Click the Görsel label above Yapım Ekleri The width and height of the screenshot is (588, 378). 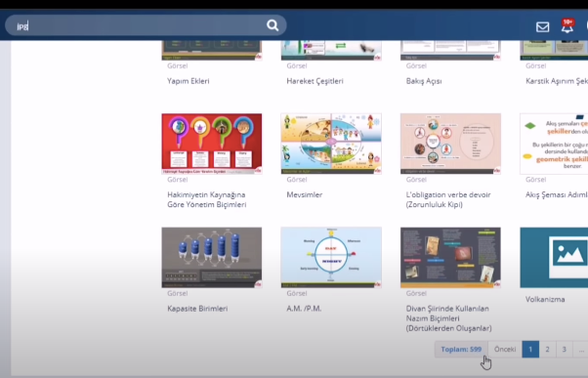click(178, 66)
